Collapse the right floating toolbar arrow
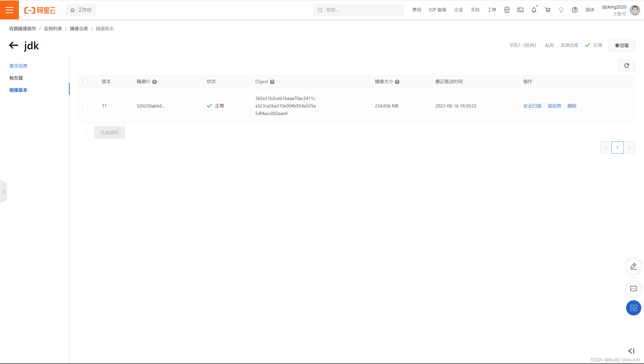 point(631,351)
